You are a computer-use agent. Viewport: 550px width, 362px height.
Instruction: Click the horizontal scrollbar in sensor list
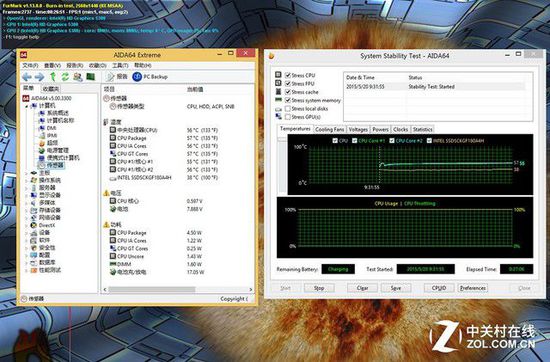[x=177, y=289]
